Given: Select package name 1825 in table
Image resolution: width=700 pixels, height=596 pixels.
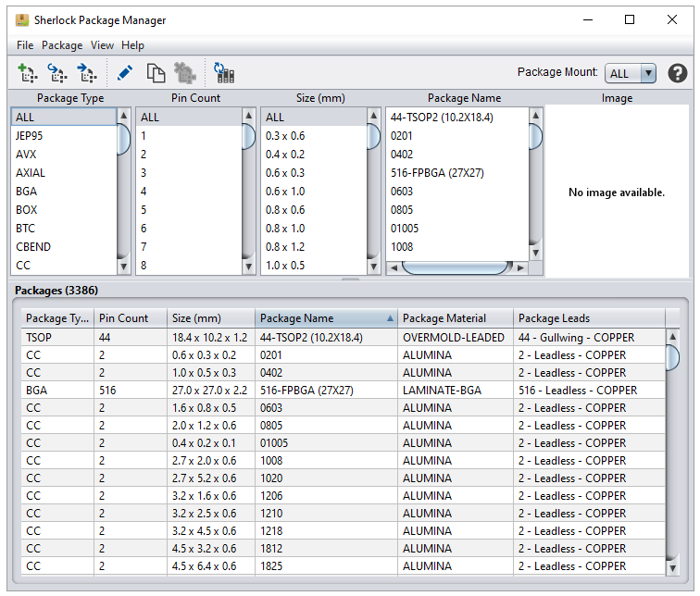Looking at the screenshot, I should coord(326,566).
